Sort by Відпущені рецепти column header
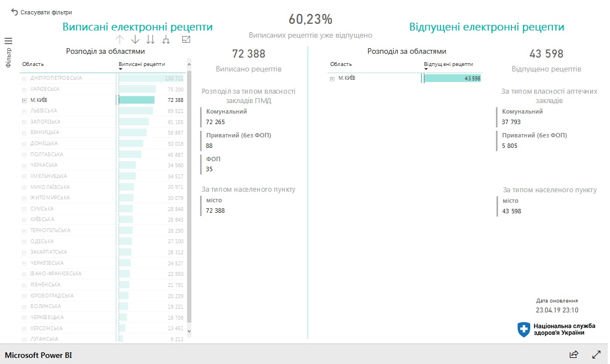The width and height of the screenshot is (610, 364). click(x=448, y=64)
